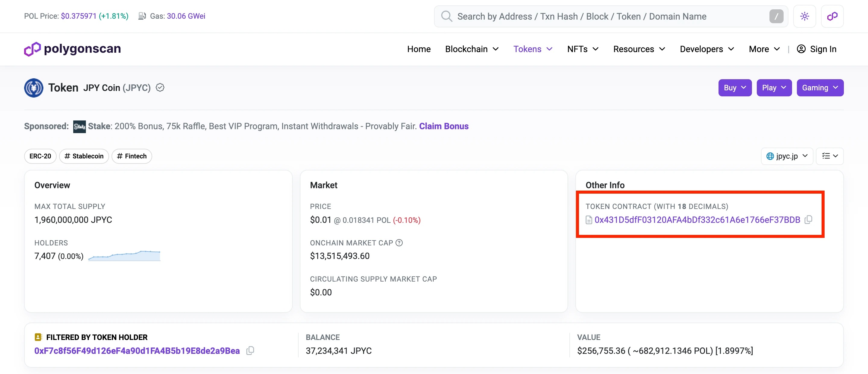Click the ERC-20 tag

40,156
